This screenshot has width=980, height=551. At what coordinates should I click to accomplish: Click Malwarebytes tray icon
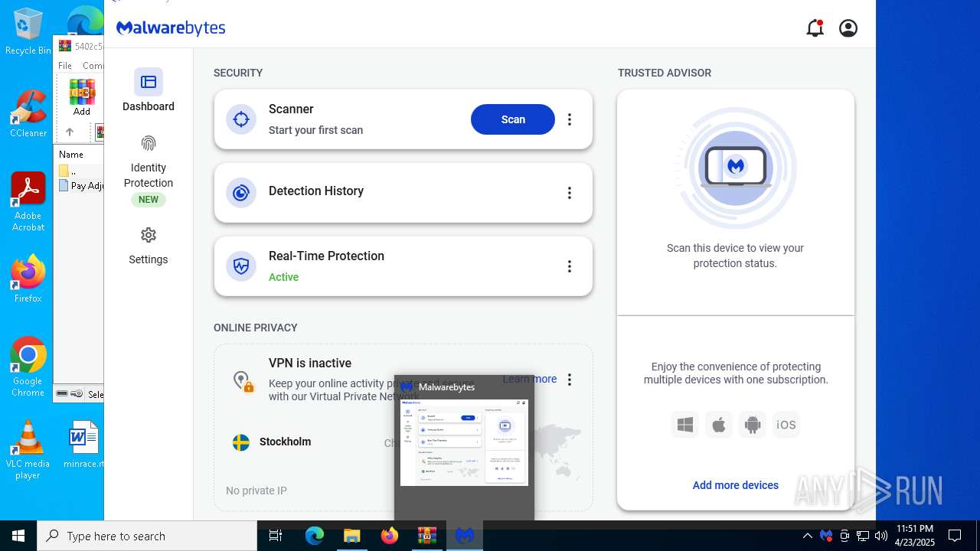click(x=826, y=536)
